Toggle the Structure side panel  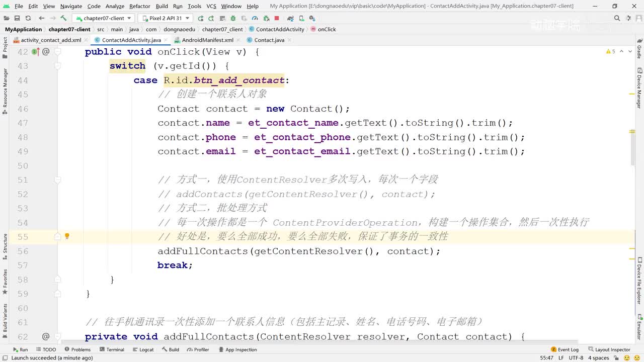(5, 246)
